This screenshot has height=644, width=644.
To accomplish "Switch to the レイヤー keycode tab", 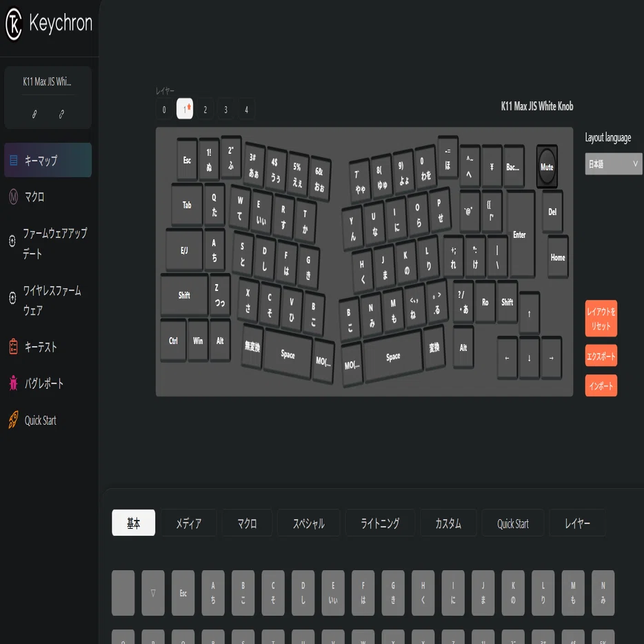I will coord(578,523).
